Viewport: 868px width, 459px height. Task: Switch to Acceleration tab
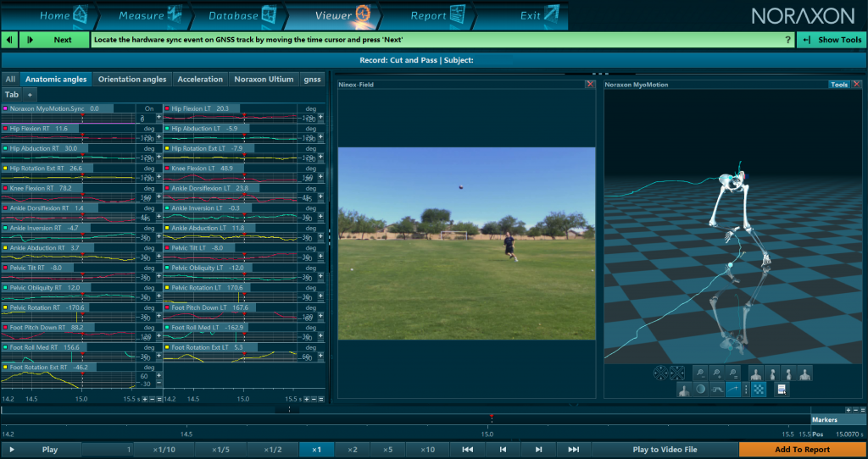click(200, 79)
